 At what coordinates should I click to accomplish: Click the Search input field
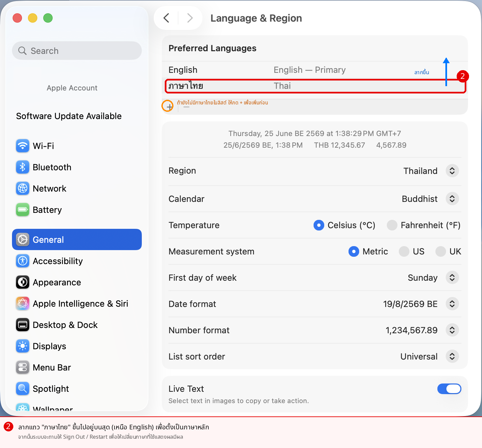[x=77, y=51]
